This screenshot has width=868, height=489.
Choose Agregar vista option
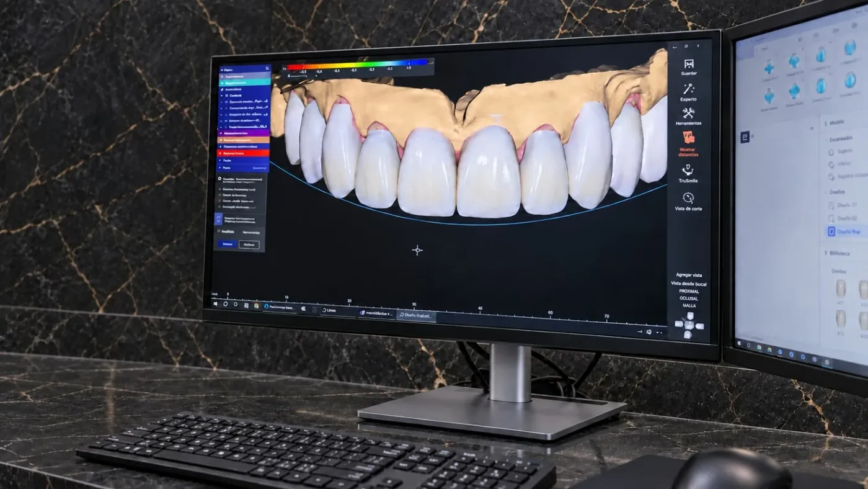[x=689, y=275]
